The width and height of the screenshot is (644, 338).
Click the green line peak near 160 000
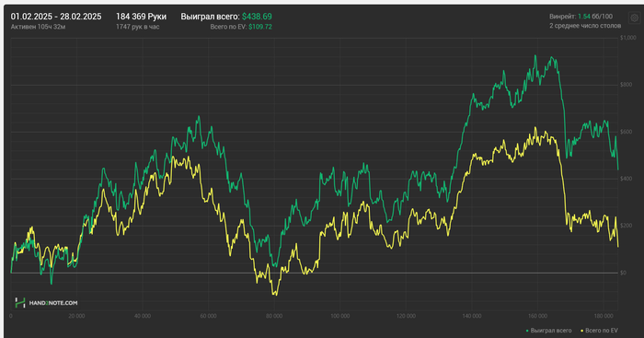point(535,56)
